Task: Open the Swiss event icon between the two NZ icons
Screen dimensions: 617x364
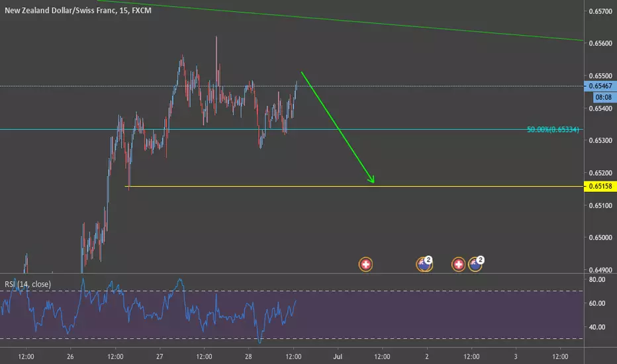Action: 458,265
